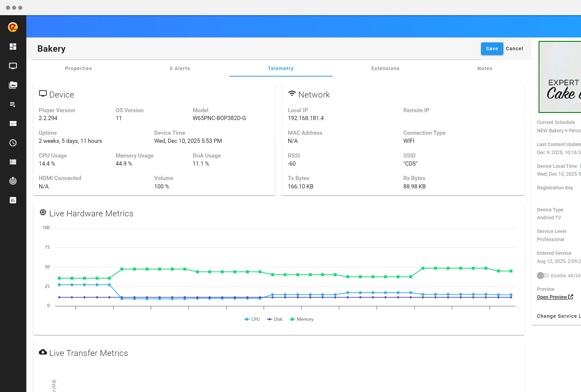Open the Media library from the sidebar
581x392 pixels.
13,85
